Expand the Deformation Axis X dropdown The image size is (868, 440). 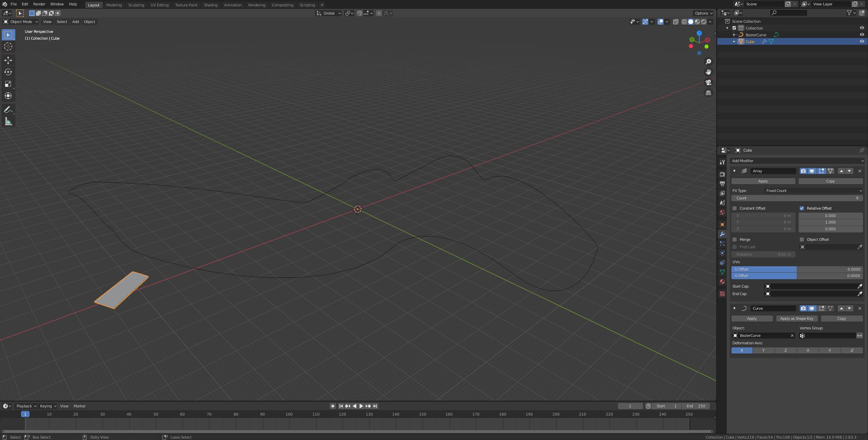click(742, 350)
